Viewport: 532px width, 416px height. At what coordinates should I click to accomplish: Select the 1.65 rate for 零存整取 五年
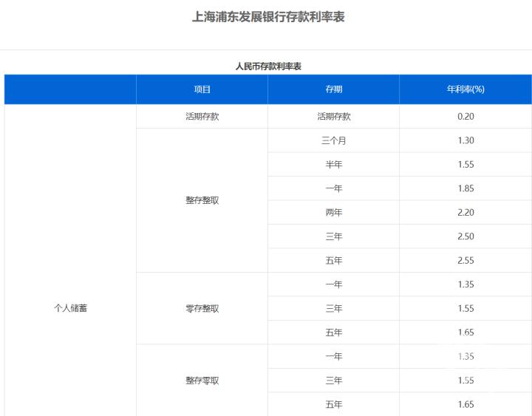[x=465, y=333]
